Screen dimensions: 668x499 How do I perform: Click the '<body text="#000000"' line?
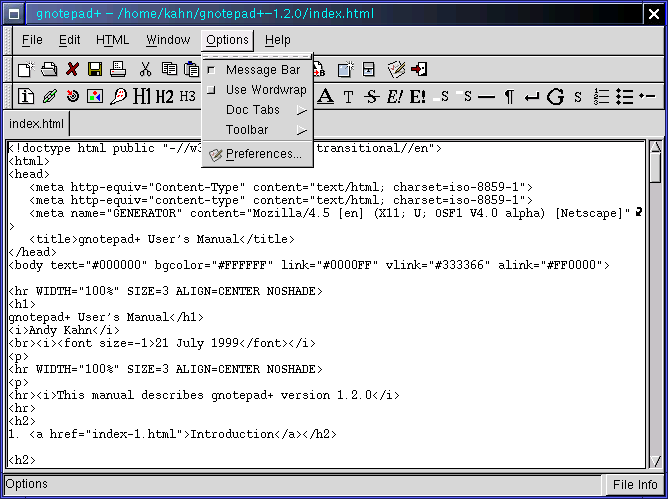point(309,265)
